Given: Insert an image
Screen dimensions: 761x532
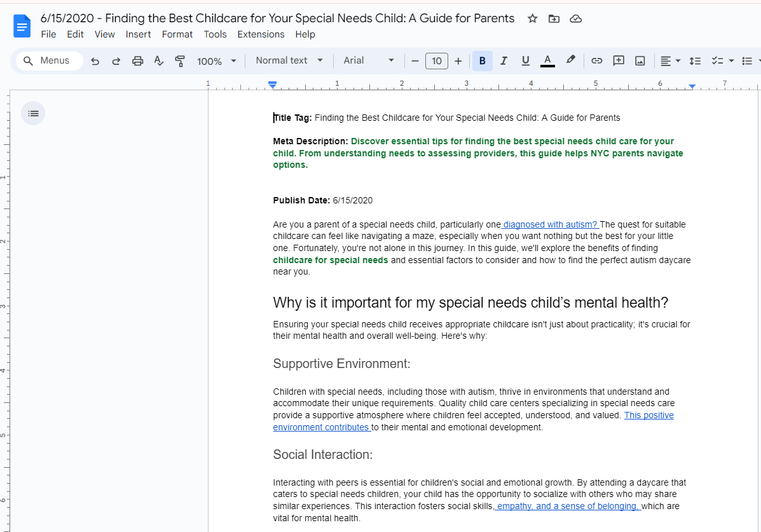Looking at the screenshot, I should coord(640,60).
